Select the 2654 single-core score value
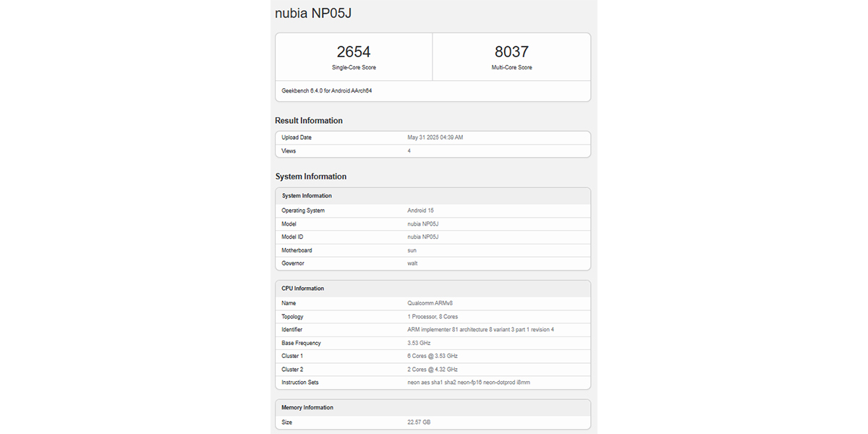 click(354, 51)
